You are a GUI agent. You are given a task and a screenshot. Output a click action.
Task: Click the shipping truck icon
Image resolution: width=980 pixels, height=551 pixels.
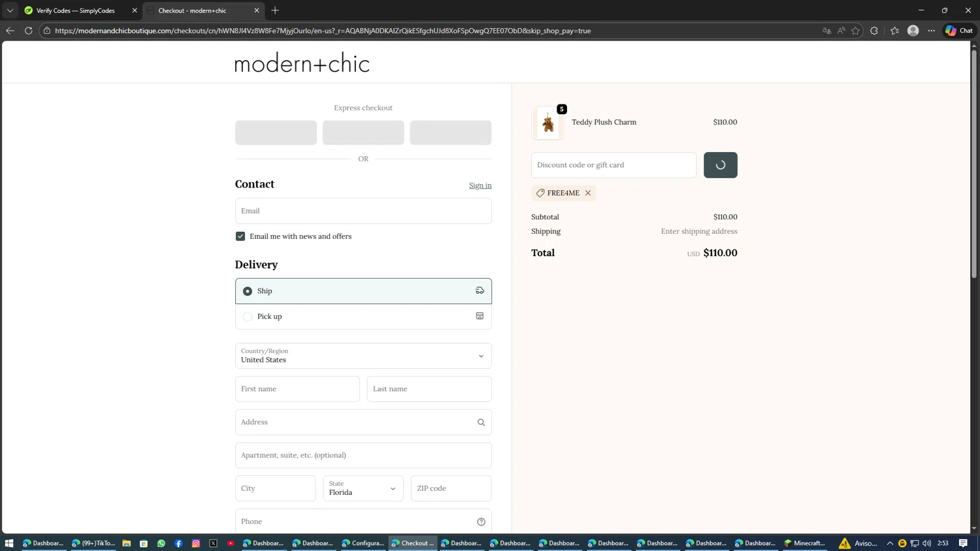point(480,291)
